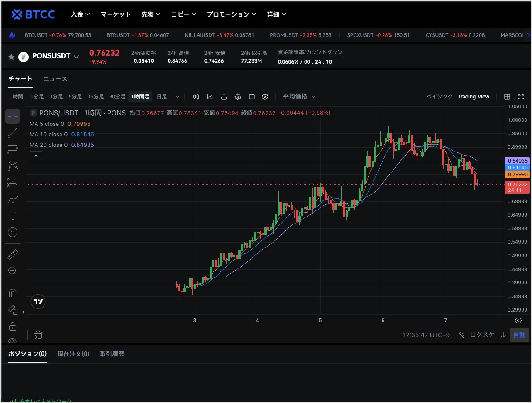Select the 1時間足 timeframe
This screenshot has height=403, width=532.
point(140,97)
